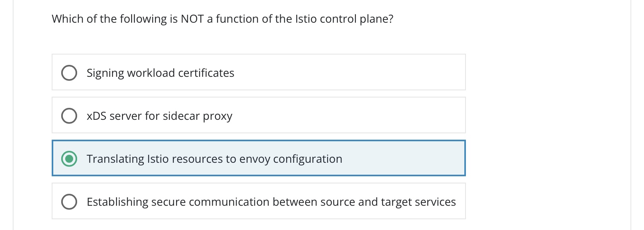This screenshot has width=644, height=230.
Task: Click the selected Translating Istio resources radio
Action: click(x=69, y=159)
